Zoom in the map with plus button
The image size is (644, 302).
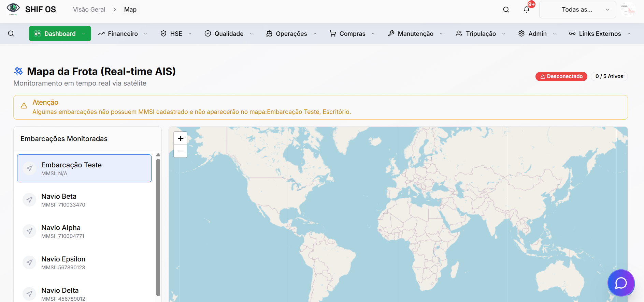[x=181, y=138]
